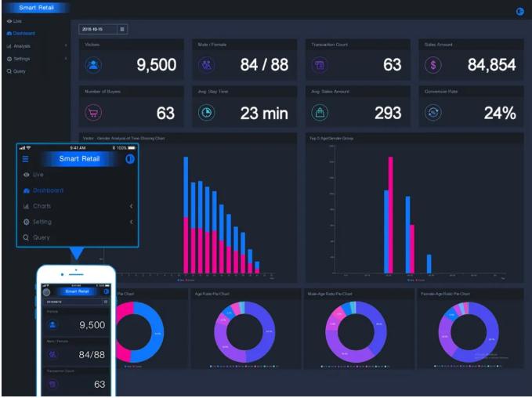Open the Live view in the desktop sidebar
The width and height of the screenshot is (532, 398).
16,20
